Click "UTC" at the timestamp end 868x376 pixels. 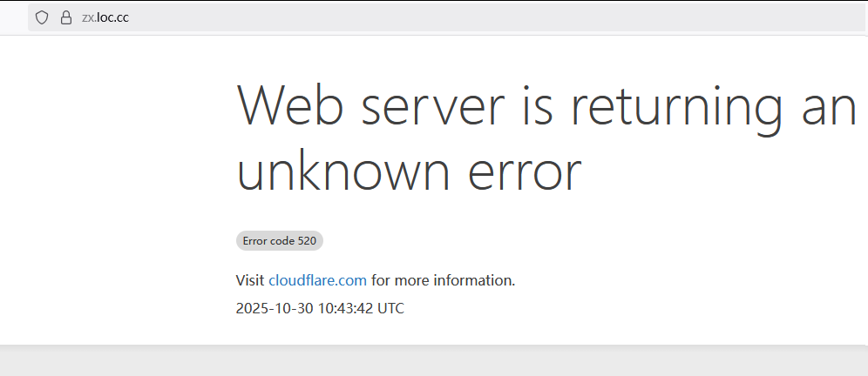388,308
